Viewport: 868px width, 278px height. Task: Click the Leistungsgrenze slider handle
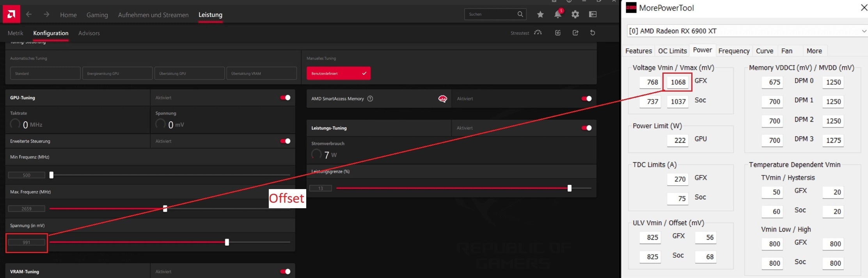click(x=570, y=188)
